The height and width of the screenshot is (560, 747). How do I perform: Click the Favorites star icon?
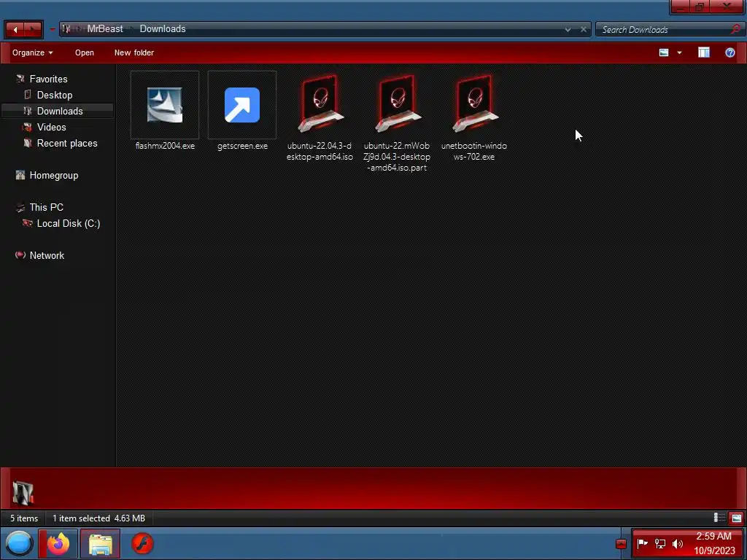click(x=20, y=79)
